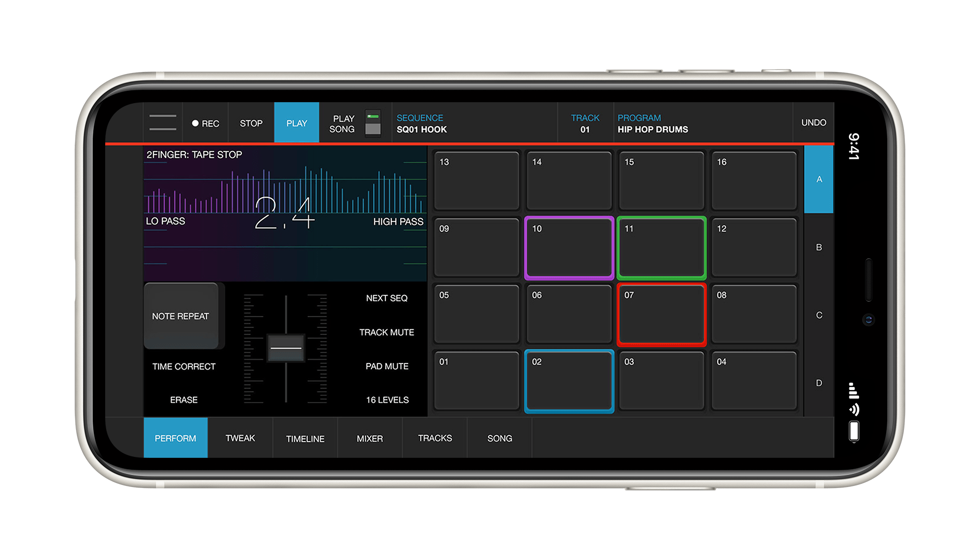Viewport: 980px width, 560px height.
Task: Tap the XY filter effect pad
Action: tap(285, 213)
